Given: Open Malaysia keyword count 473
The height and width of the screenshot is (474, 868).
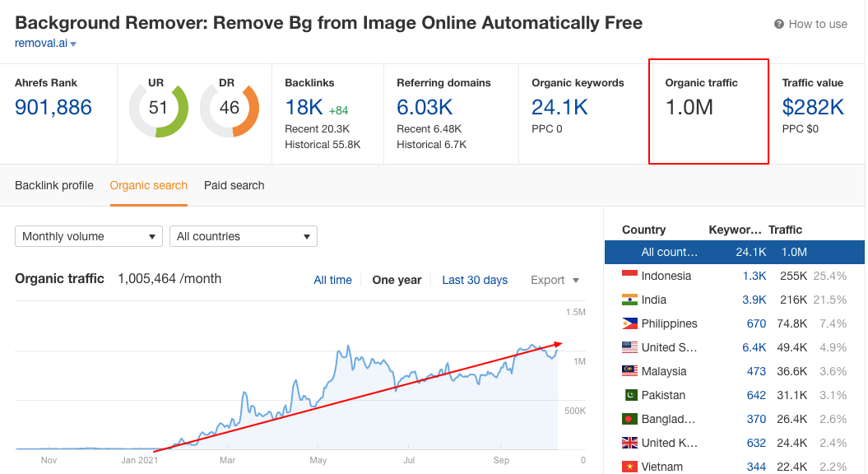Looking at the screenshot, I should [x=756, y=371].
